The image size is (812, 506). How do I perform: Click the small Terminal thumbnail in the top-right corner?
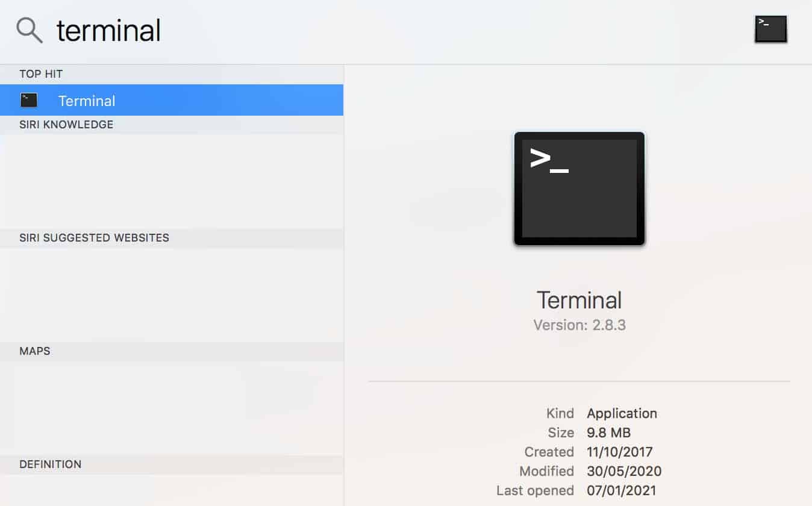coord(771,27)
